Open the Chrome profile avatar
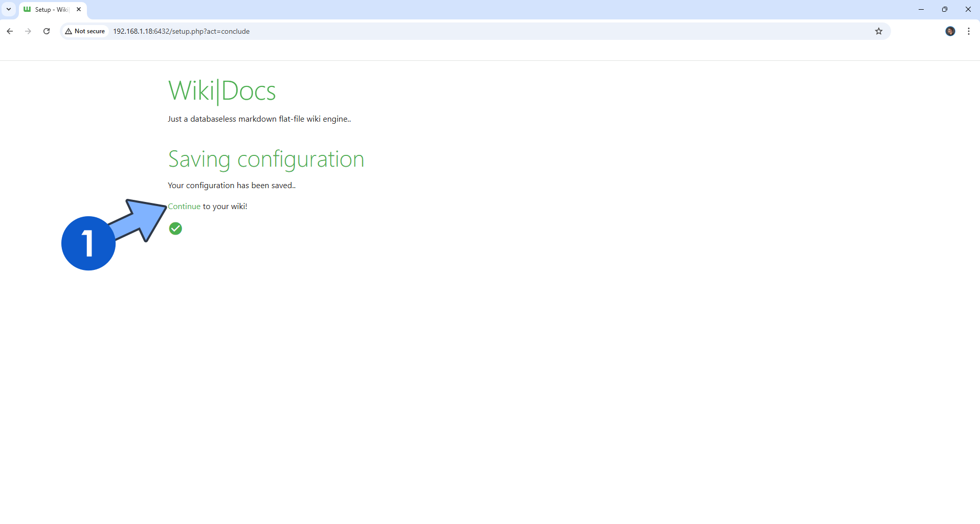This screenshot has height=524, width=980. 950,31
